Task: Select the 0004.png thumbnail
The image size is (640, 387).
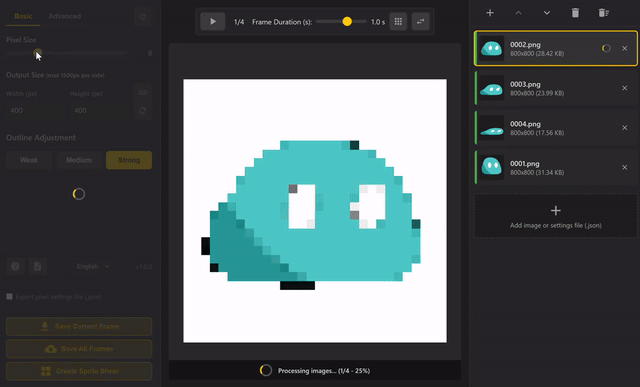Action: pos(491,127)
